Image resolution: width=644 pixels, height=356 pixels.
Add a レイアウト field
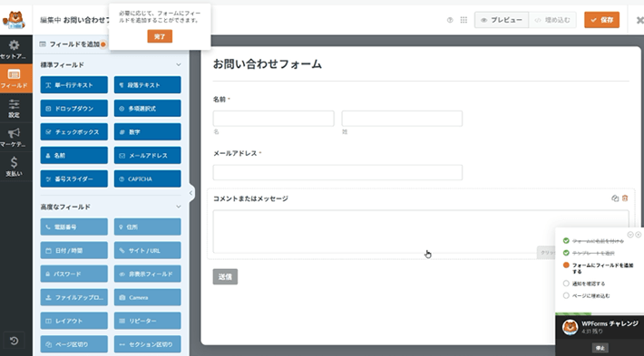74,321
